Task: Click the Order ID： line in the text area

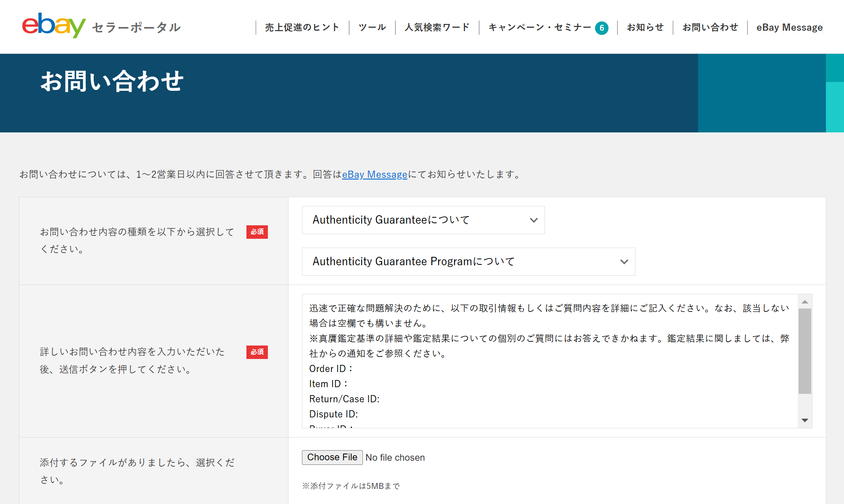Action: point(331,369)
